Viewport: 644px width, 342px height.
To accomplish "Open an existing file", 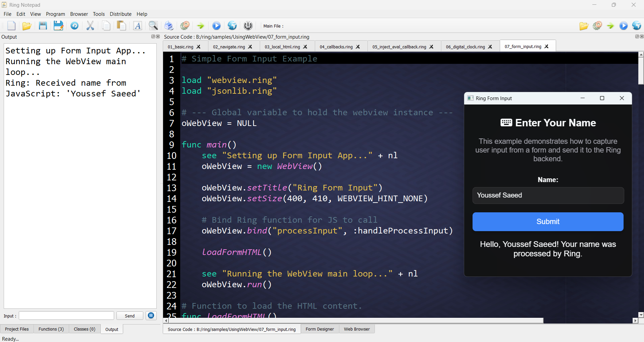I will (x=27, y=26).
